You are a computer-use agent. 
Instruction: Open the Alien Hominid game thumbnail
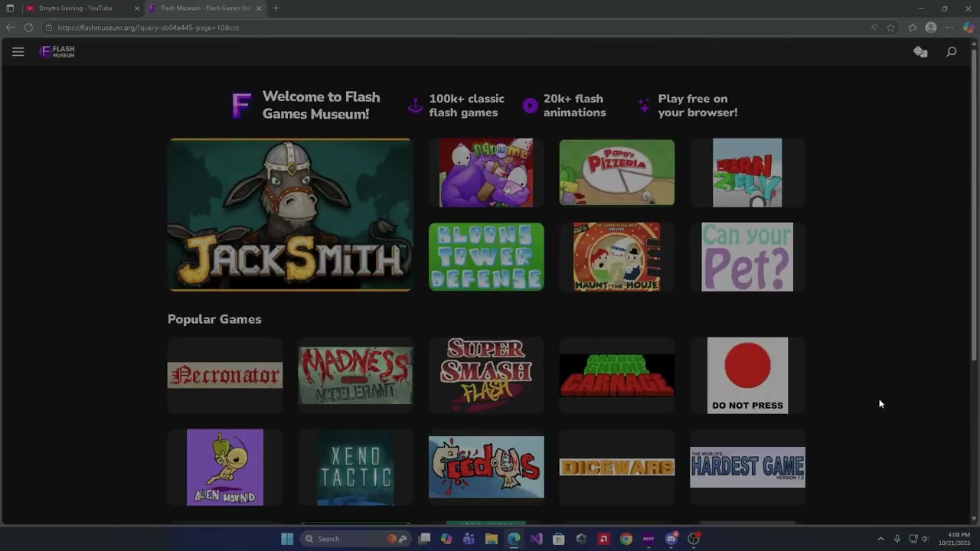(225, 468)
